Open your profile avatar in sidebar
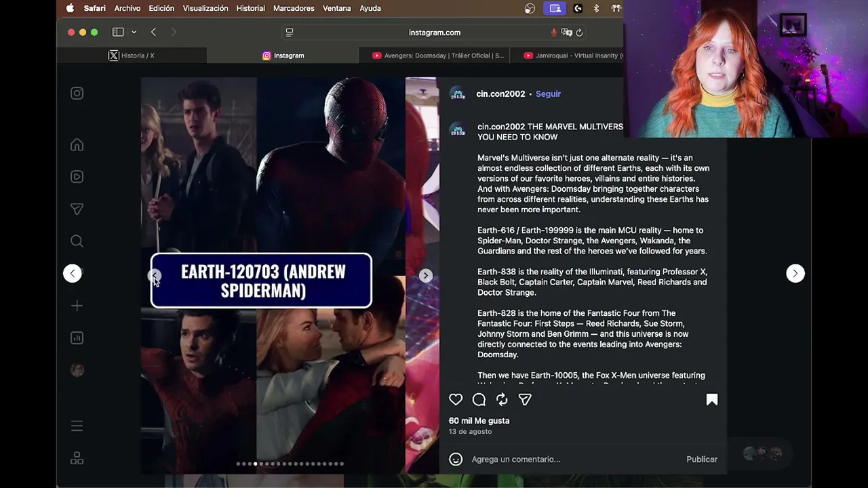Viewport: 868px width, 488px height. pyautogui.click(x=77, y=370)
